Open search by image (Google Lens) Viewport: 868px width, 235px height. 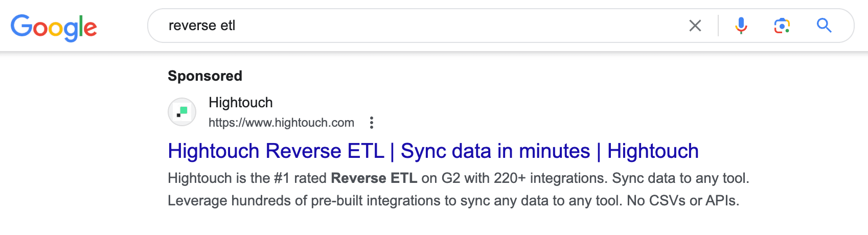(x=782, y=26)
